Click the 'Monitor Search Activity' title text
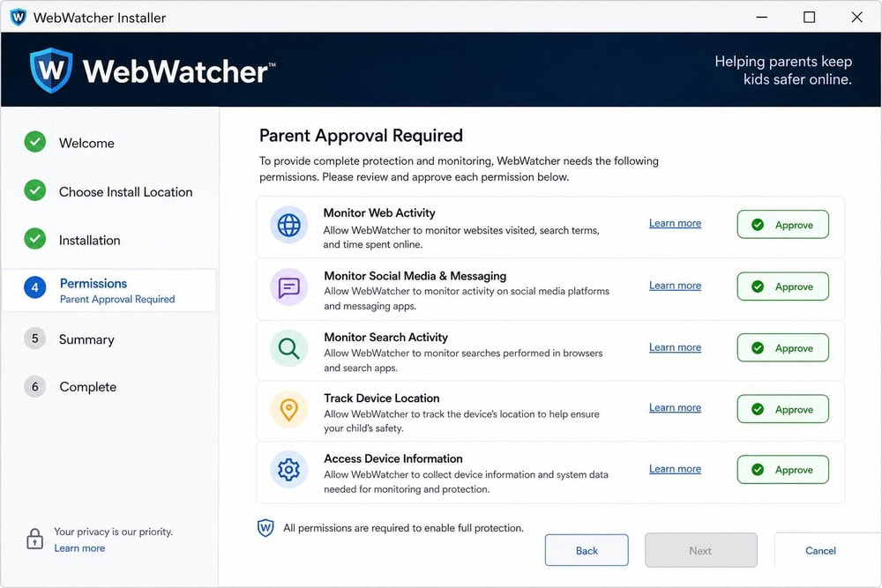The image size is (882, 588). pyautogui.click(x=386, y=338)
